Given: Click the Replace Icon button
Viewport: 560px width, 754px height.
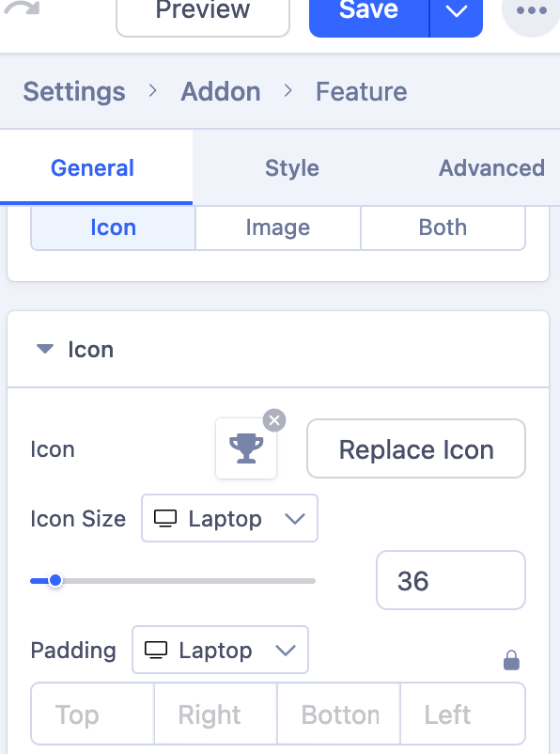Looking at the screenshot, I should [415, 448].
